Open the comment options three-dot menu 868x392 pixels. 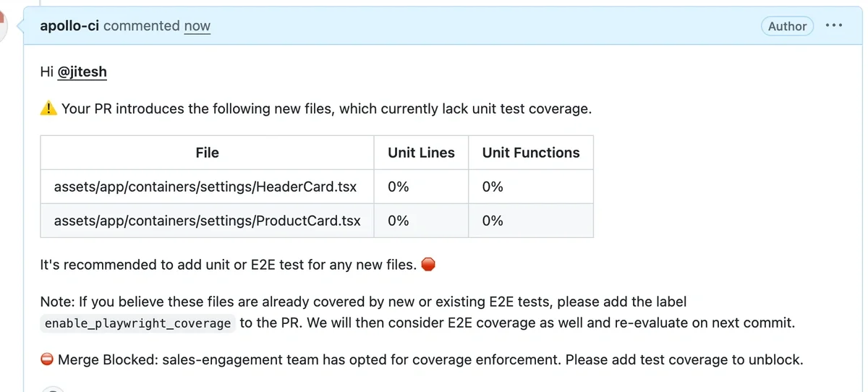point(833,26)
